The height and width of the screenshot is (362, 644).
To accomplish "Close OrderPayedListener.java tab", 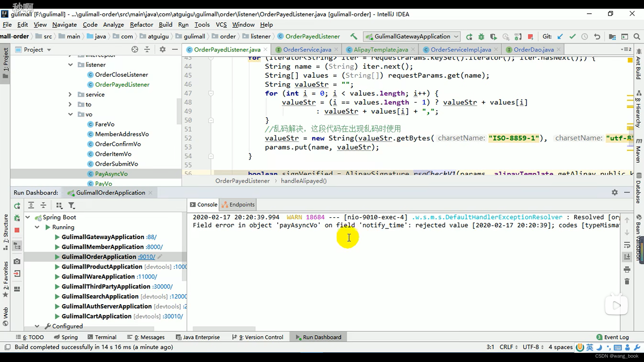I will [x=265, y=49].
